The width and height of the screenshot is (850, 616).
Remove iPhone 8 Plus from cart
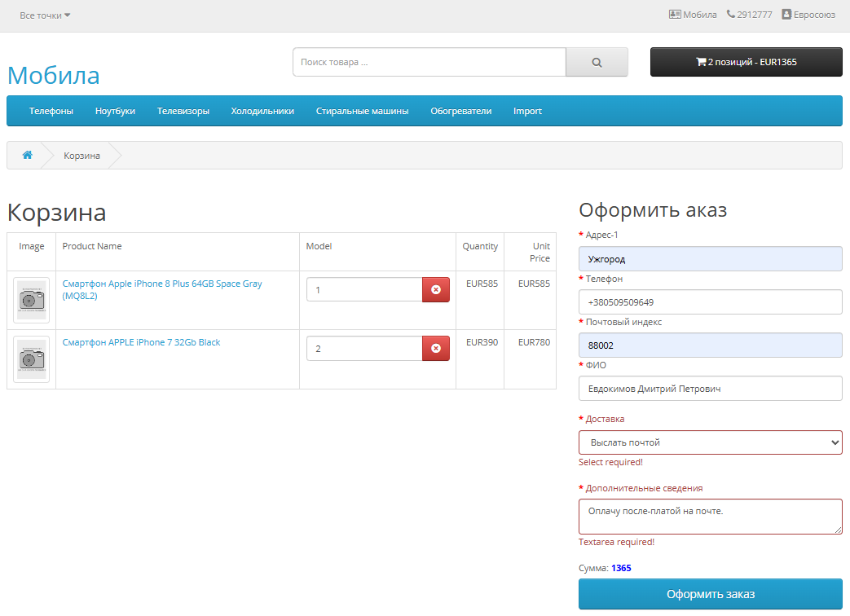click(435, 289)
